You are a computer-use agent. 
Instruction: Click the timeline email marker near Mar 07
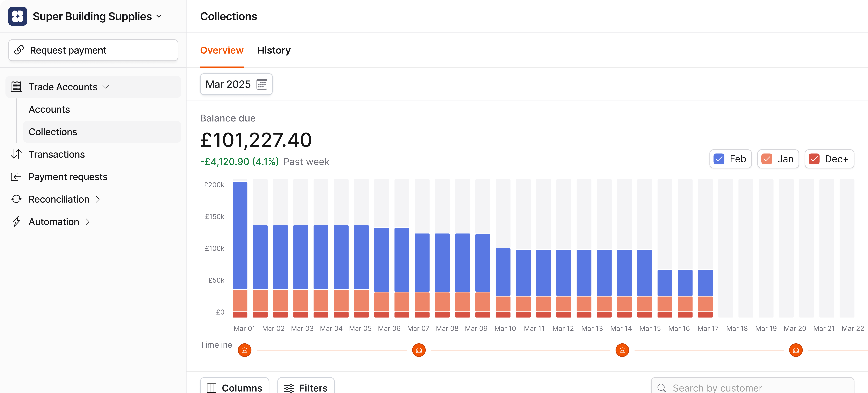[x=419, y=350]
